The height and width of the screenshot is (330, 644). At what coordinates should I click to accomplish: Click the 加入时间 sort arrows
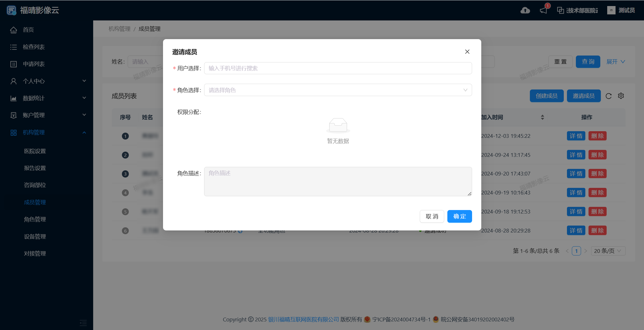pyautogui.click(x=542, y=117)
